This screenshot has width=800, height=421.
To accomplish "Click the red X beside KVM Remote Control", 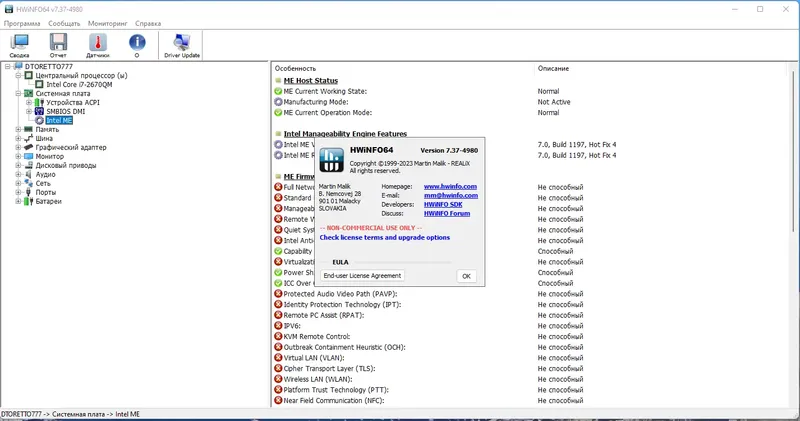I will pos(278,336).
